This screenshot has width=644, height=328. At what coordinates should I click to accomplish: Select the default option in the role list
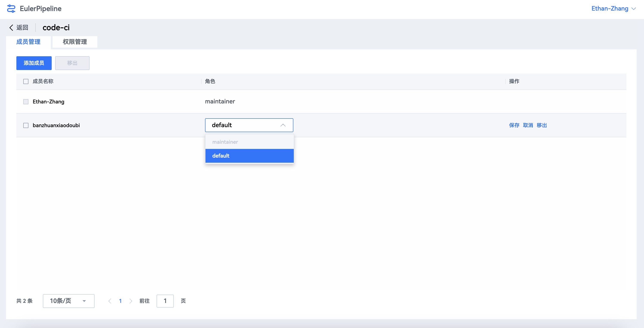click(x=249, y=156)
